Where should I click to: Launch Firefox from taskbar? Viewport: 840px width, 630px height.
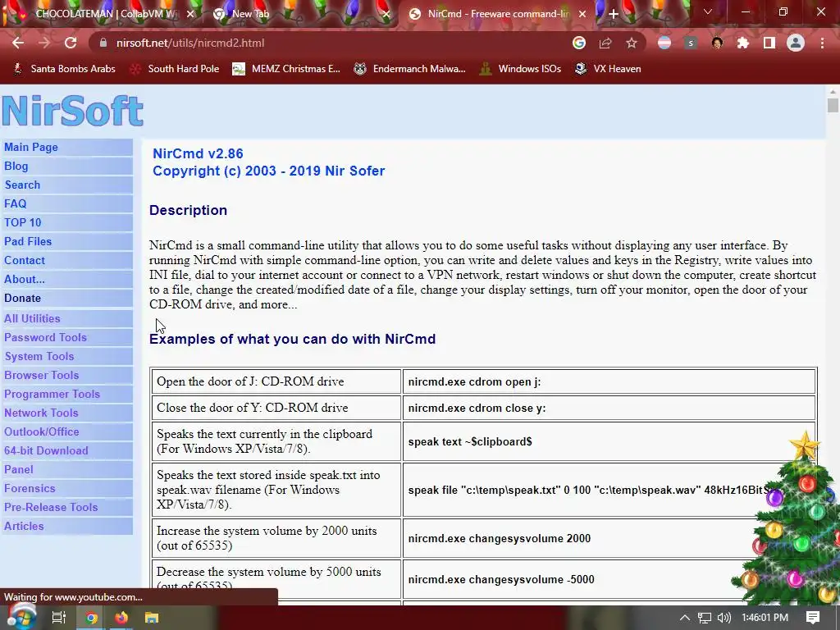coord(121,618)
